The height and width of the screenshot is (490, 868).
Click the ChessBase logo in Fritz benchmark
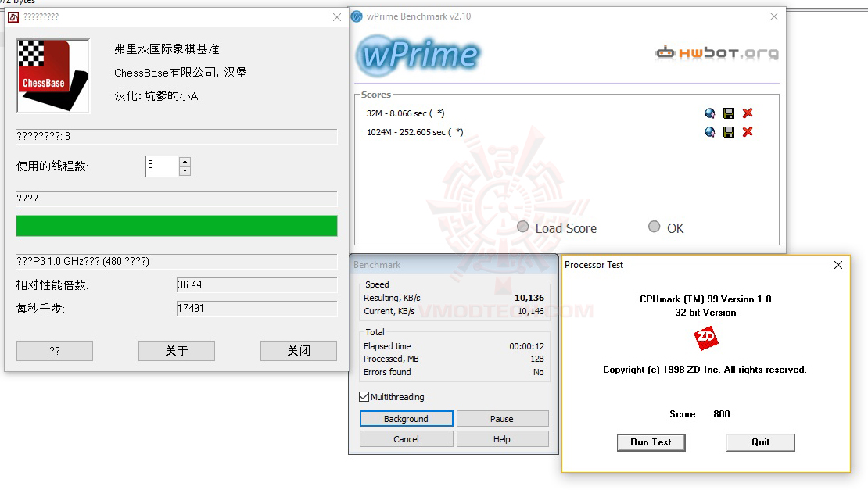click(x=53, y=76)
